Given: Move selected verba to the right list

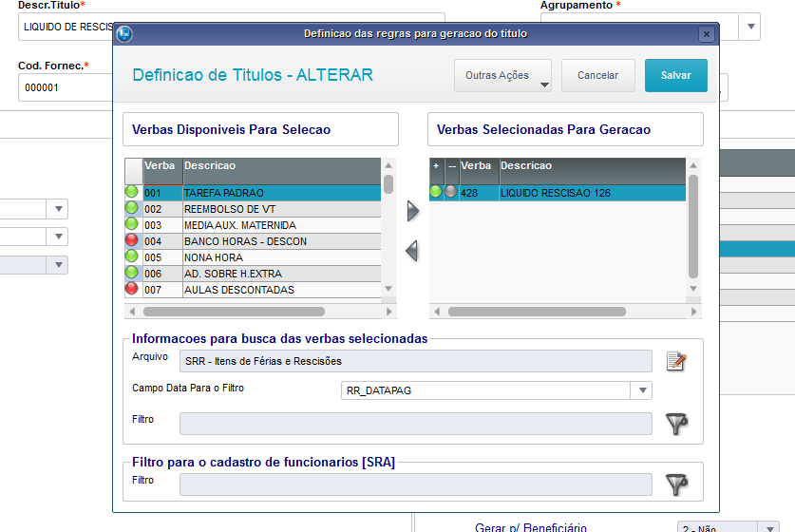Looking at the screenshot, I should click(x=413, y=211).
